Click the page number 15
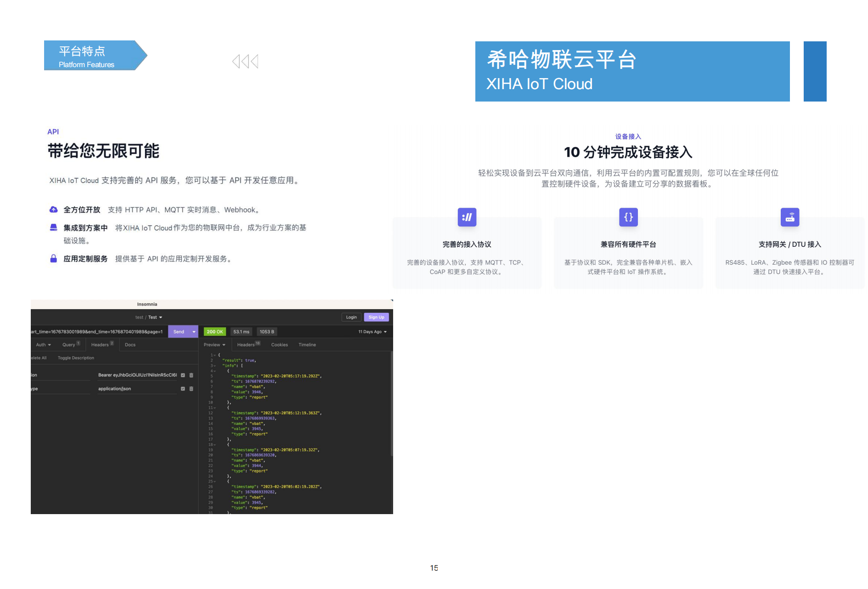The width and height of the screenshot is (868, 589). point(434,568)
